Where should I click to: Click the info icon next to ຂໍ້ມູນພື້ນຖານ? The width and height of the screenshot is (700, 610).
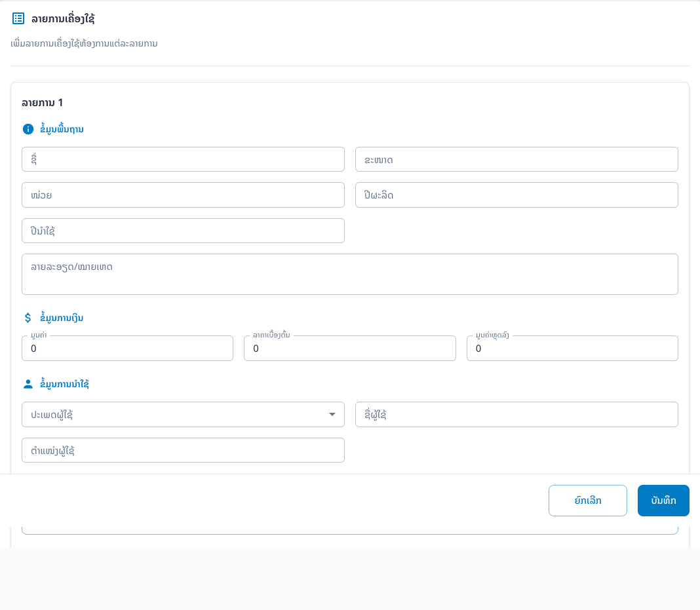(28, 129)
